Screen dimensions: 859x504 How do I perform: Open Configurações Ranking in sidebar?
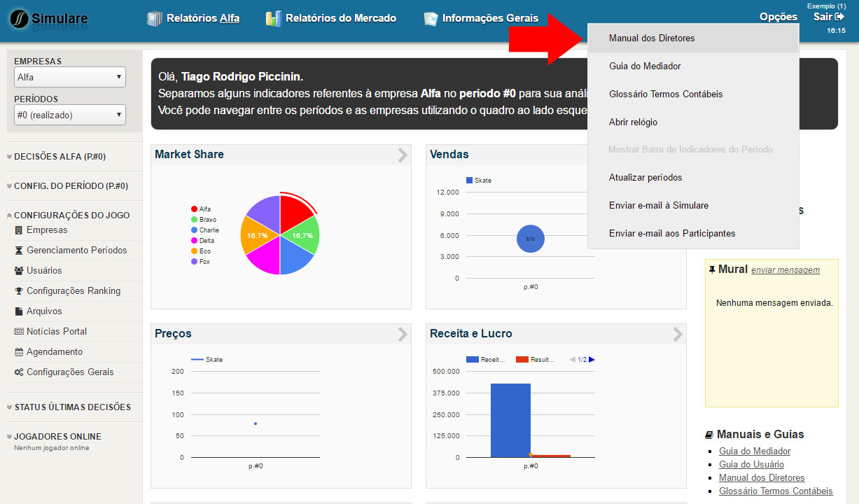click(x=74, y=291)
